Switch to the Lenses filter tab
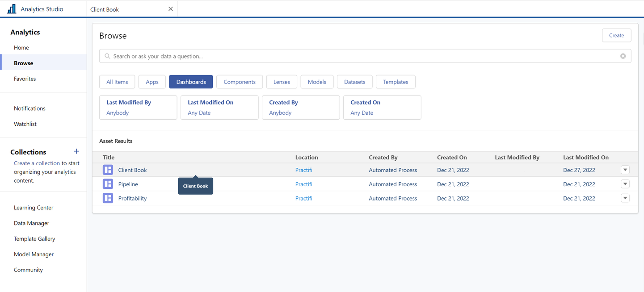The image size is (644, 292). 282,82
